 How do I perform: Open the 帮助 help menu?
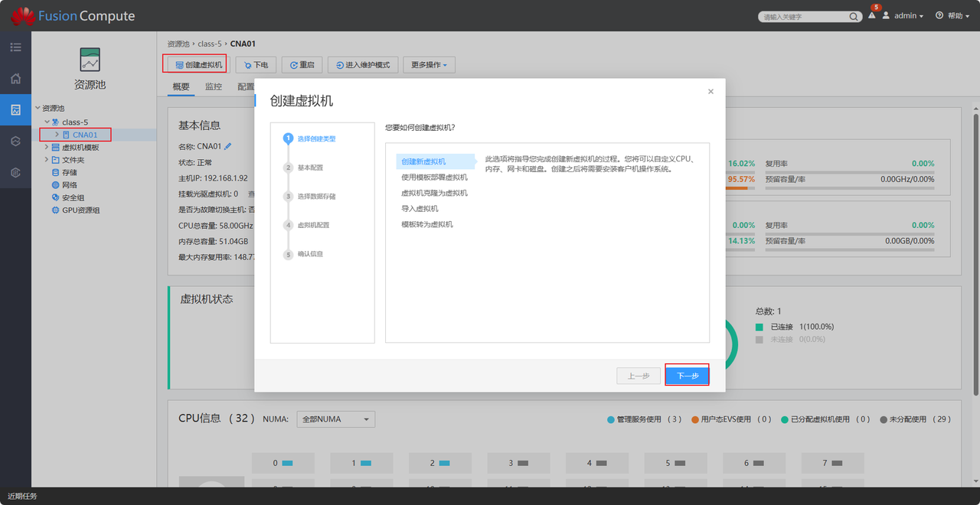[953, 16]
